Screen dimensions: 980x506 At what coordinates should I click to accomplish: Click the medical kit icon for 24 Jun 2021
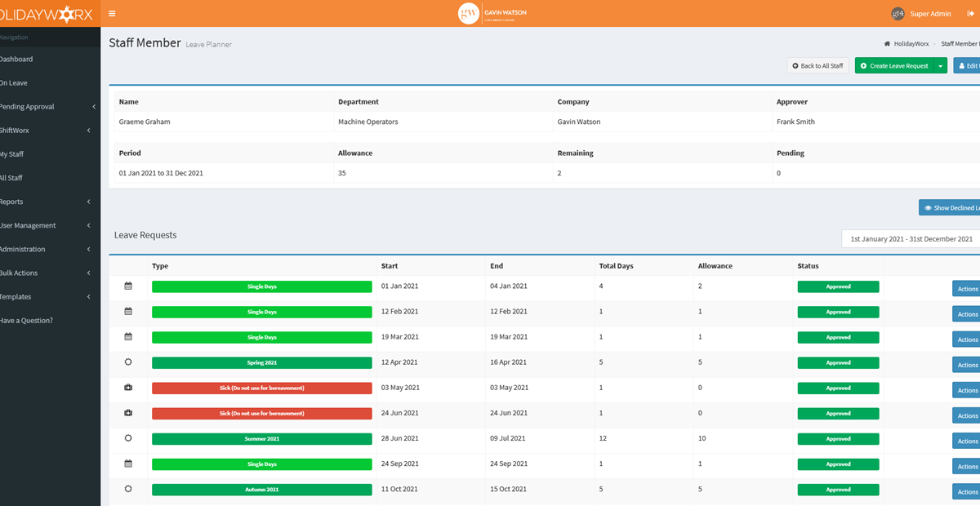click(128, 413)
